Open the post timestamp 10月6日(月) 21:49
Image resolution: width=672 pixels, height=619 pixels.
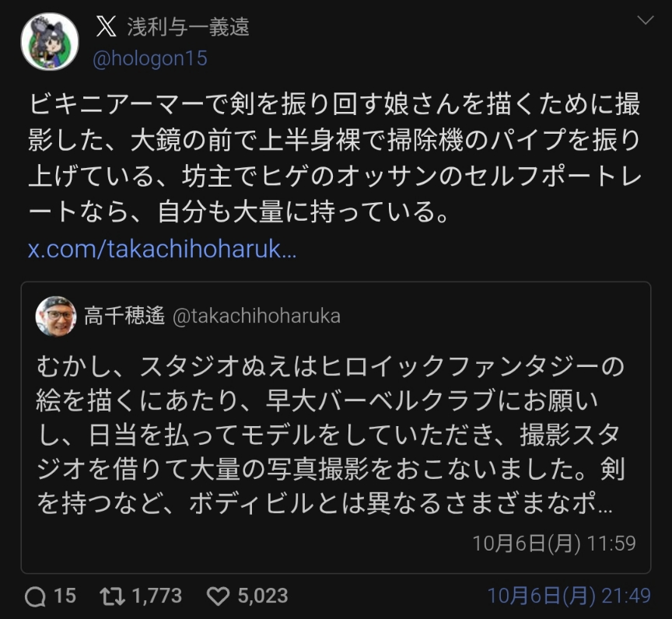(x=569, y=596)
